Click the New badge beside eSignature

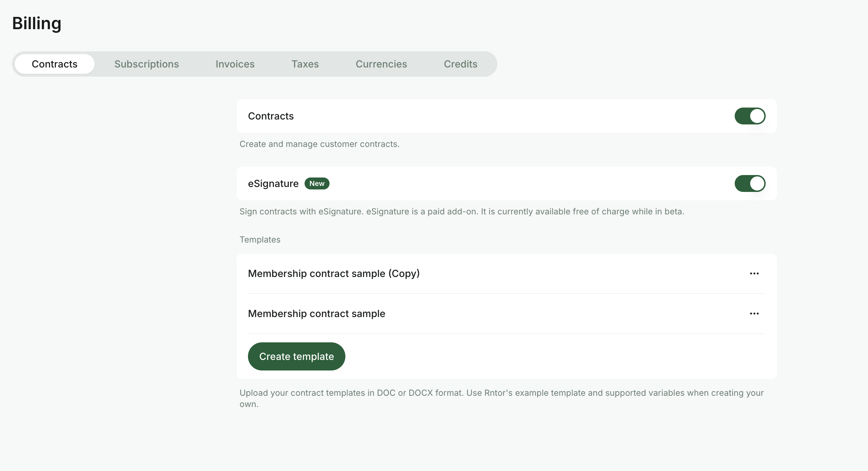317,183
